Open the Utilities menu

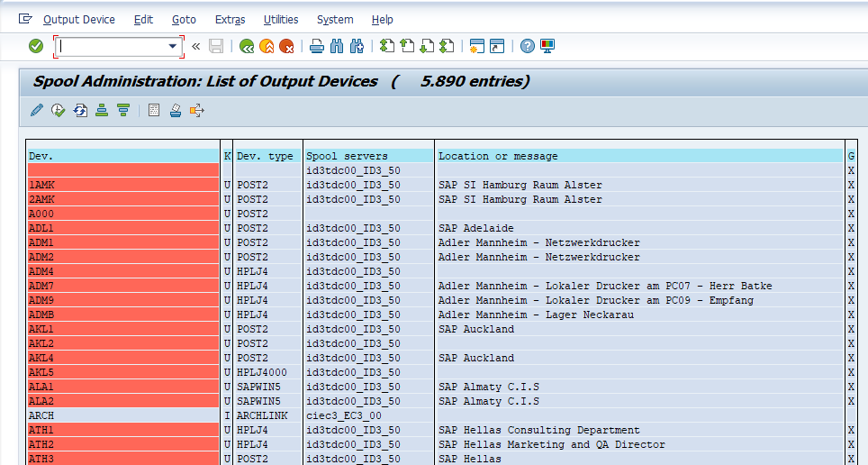click(281, 19)
